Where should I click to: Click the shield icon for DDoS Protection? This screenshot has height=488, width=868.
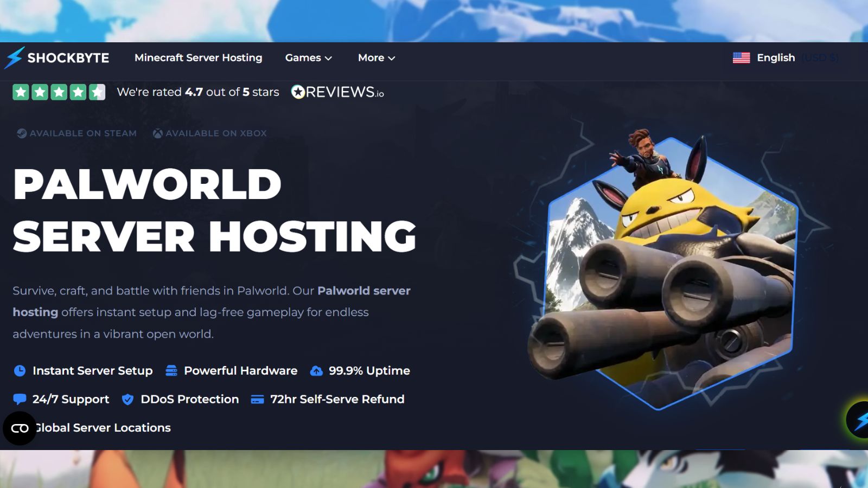click(128, 399)
